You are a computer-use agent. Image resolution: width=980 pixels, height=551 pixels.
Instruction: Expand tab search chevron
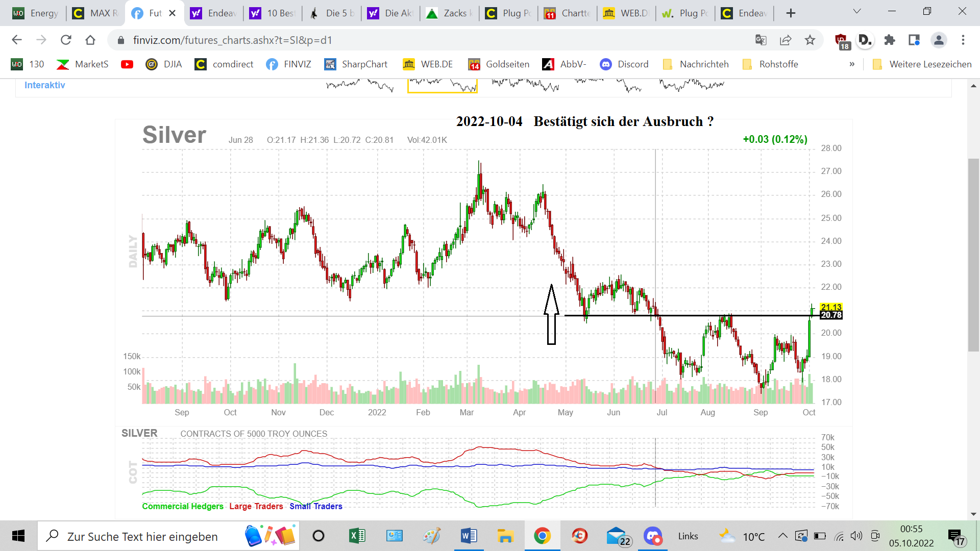point(857,11)
